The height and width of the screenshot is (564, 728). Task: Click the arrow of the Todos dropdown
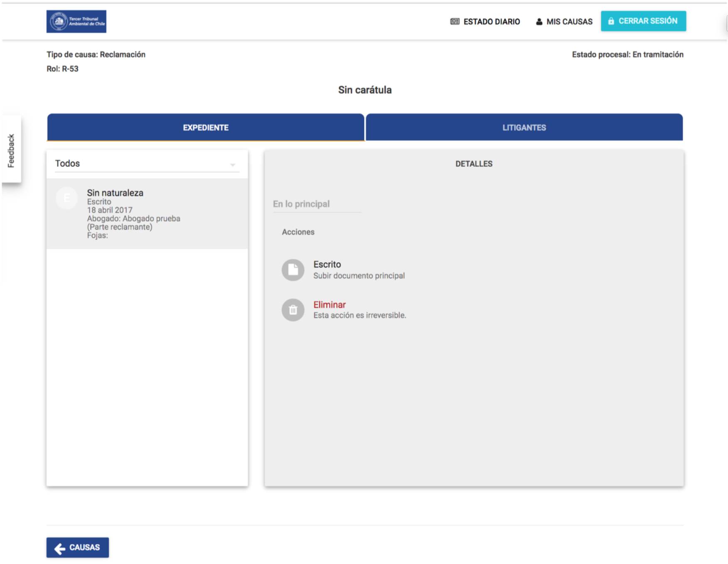click(233, 165)
